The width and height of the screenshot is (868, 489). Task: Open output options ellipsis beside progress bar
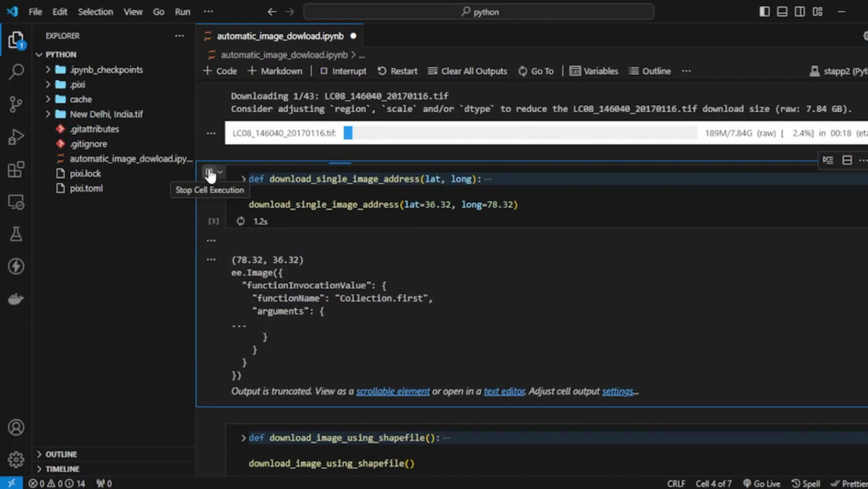click(211, 133)
